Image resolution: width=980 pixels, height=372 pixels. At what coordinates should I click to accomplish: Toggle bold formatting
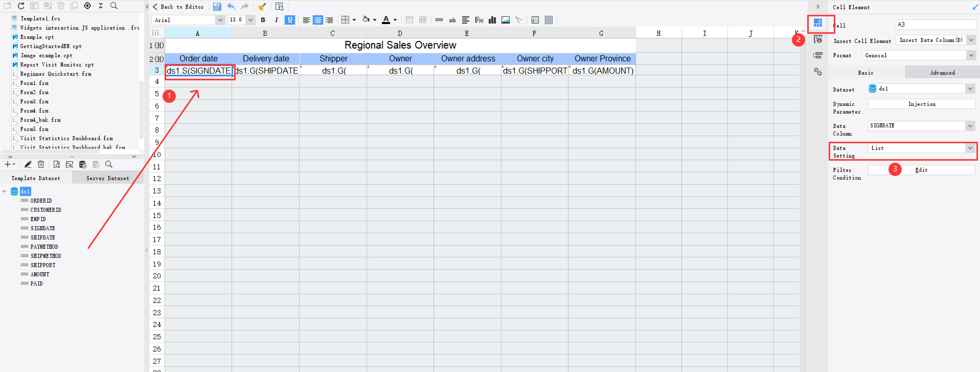tap(263, 20)
